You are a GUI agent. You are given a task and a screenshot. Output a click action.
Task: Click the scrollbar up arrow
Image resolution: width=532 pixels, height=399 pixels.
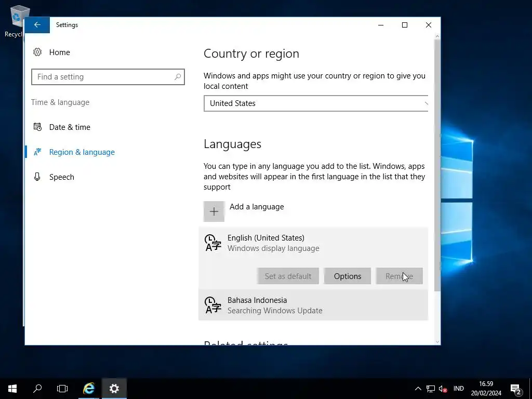pos(437,36)
